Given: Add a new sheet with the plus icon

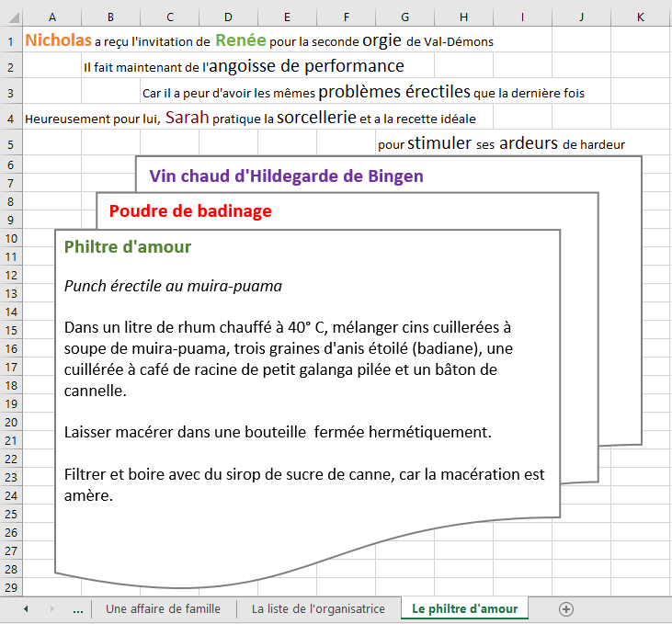Looking at the screenshot, I should (x=566, y=608).
